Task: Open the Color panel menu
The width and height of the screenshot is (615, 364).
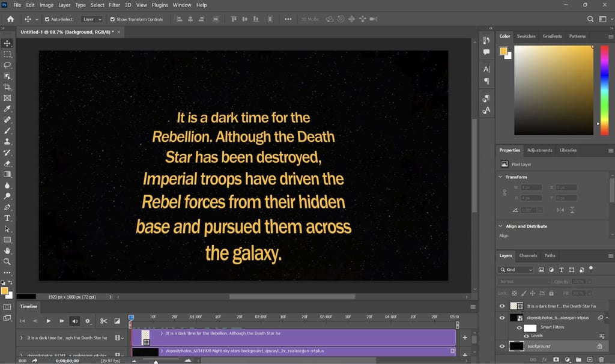Action: 610,37
